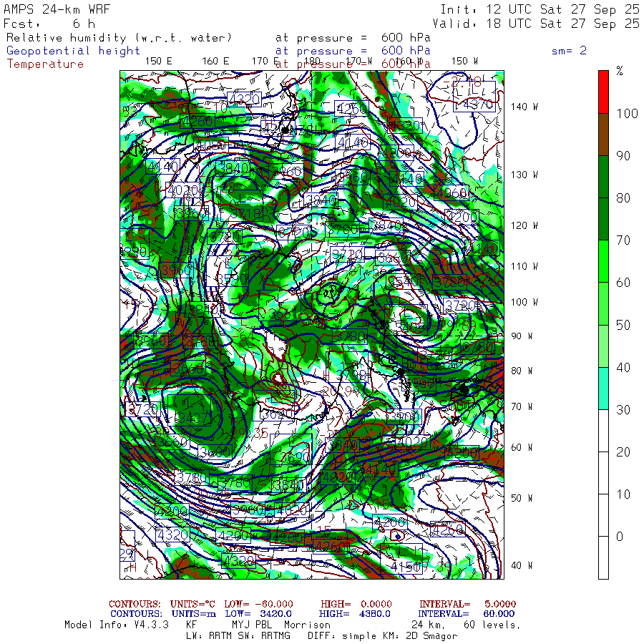The width and height of the screenshot is (644, 644).
Task: Click the 'AMPS 24-km WRF' title
Action: tap(57, 9)
